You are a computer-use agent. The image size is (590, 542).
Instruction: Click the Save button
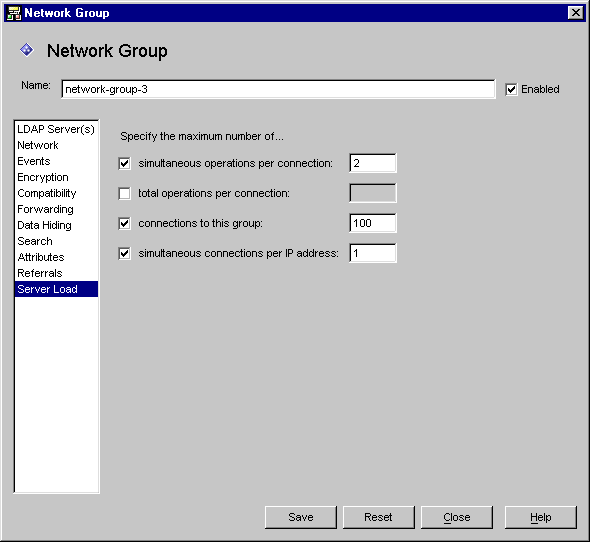[301, 518]
